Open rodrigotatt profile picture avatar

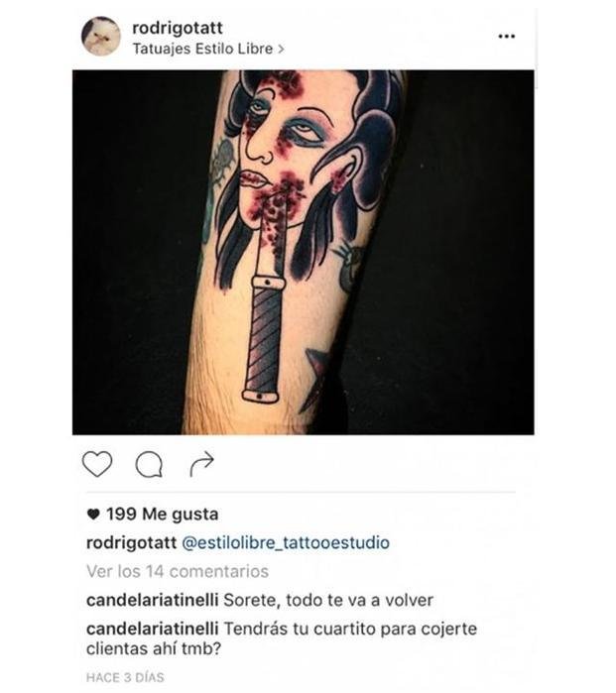click(101, 37)
